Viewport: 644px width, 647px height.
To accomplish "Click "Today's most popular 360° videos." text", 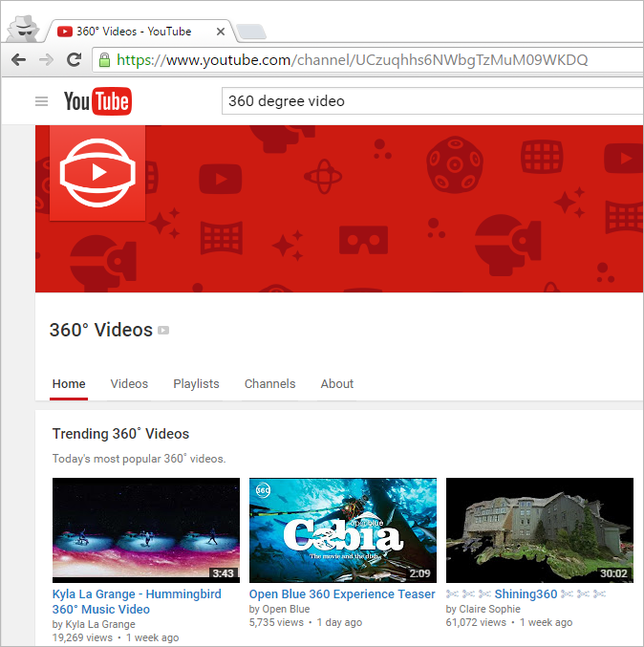I will coord(140,459).
